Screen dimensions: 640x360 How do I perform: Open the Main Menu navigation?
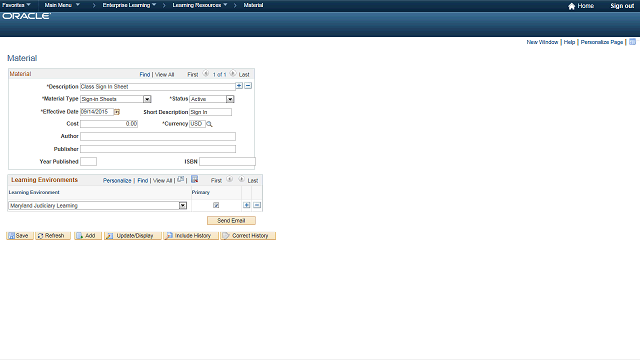click(62, 5)
